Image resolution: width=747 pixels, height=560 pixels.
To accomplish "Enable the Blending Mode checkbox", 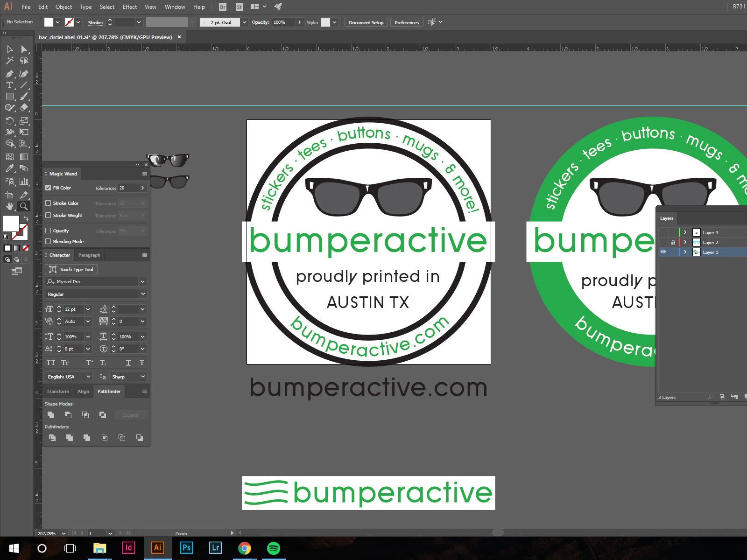I will [48, 241].
